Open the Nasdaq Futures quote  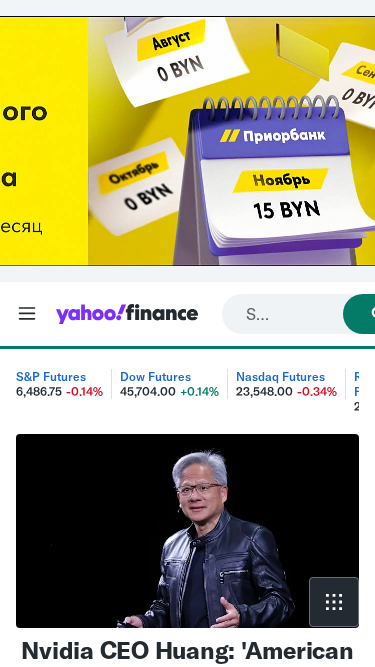[281, 377]
